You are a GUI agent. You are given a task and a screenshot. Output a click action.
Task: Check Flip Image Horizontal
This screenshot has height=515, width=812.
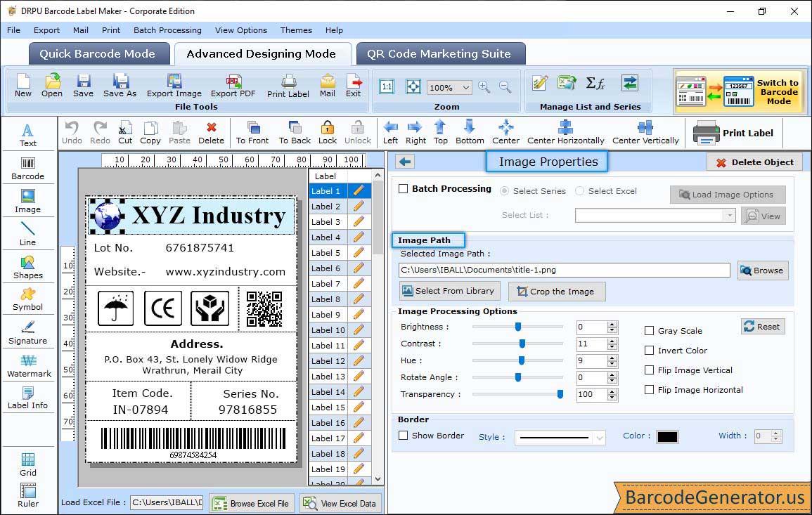pos(649,390)
